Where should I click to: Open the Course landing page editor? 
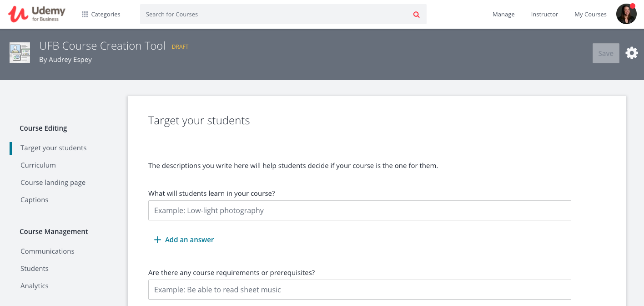[x=53, y=182]
